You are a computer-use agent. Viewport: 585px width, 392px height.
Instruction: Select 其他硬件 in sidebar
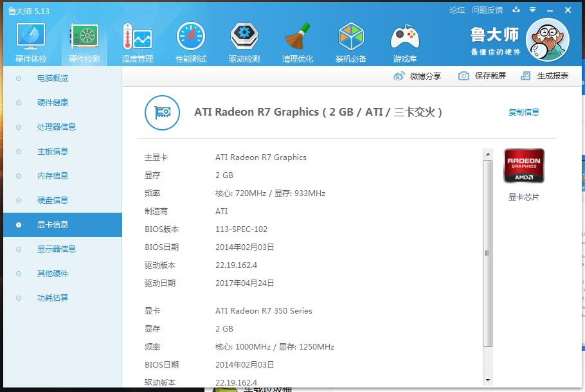point(63,274)
